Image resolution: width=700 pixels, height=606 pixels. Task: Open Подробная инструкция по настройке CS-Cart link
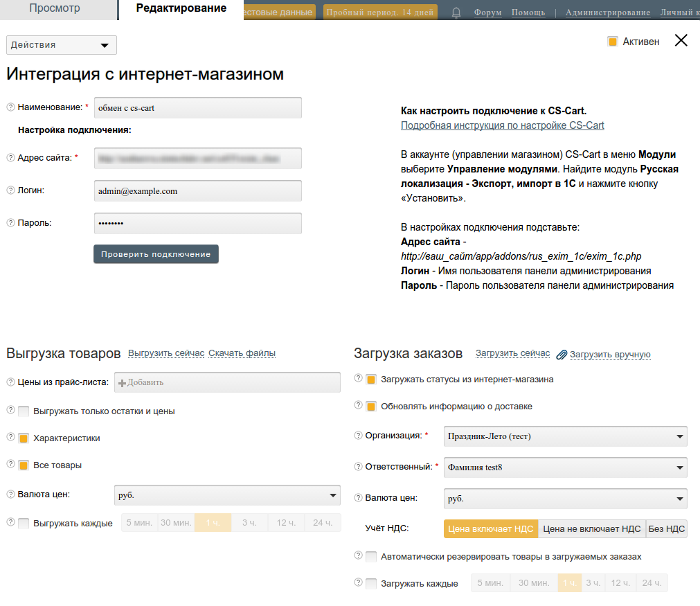tap(502, 125)
